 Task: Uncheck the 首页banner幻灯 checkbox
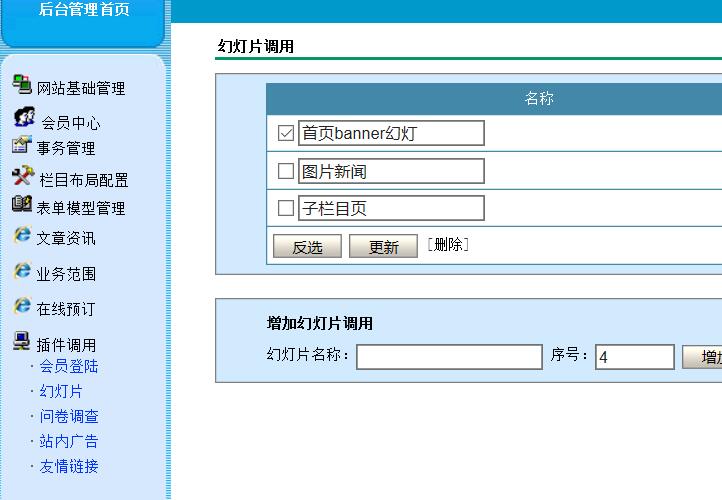click(285, 133)
